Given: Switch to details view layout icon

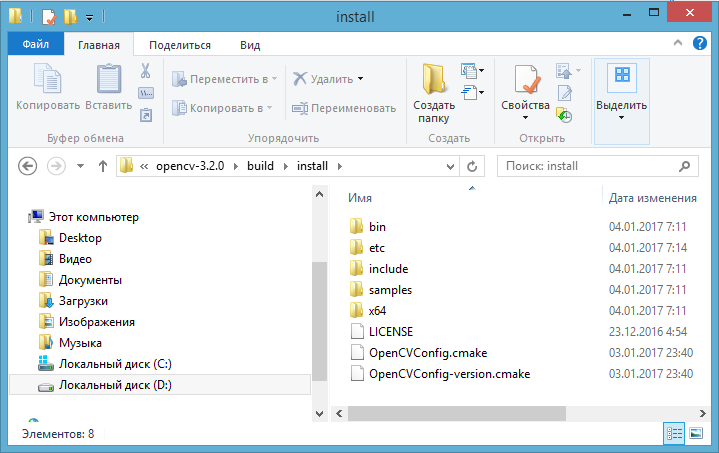Looking at the screenshot, I should point(674,433).
